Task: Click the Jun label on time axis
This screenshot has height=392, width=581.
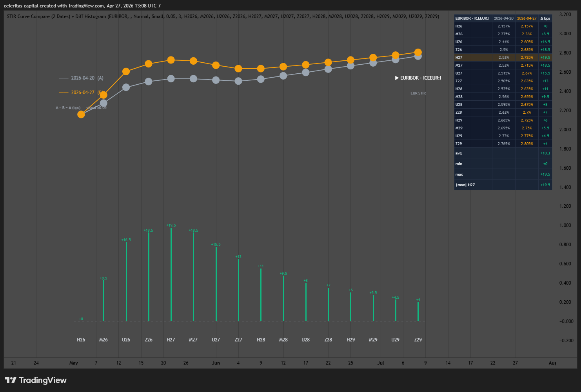Action: coord(216,363)
